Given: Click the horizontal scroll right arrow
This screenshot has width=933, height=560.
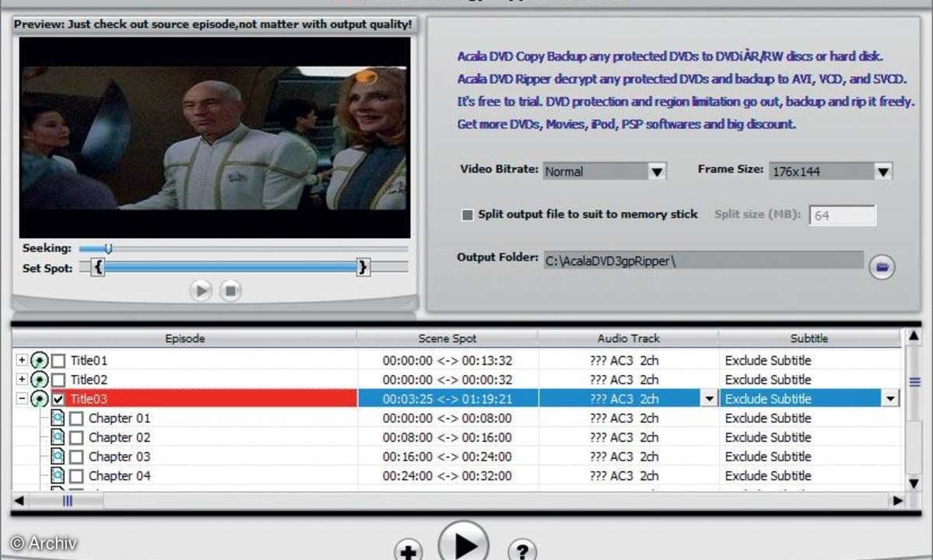Looking at the screenshot, I should (x=897, y=501).
